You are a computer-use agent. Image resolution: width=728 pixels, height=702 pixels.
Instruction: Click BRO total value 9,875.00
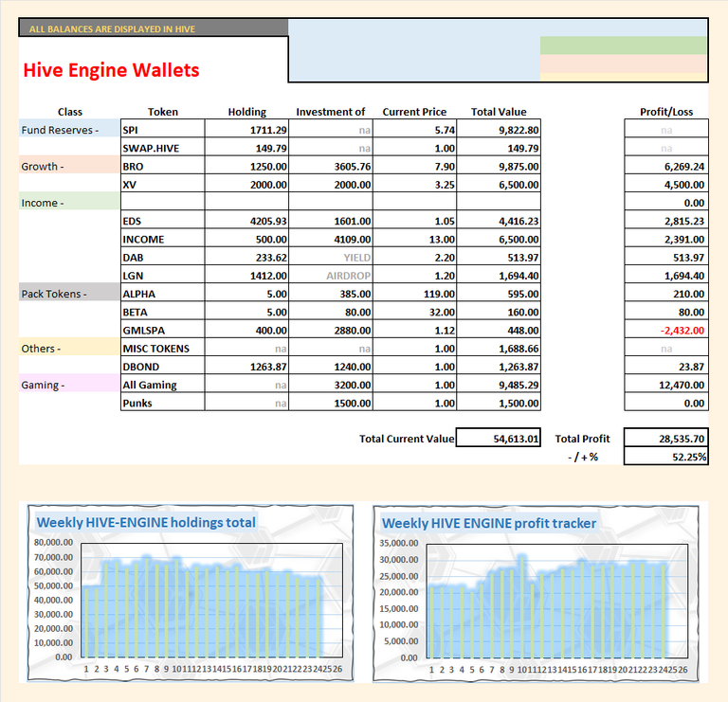(x=499, y=165)
